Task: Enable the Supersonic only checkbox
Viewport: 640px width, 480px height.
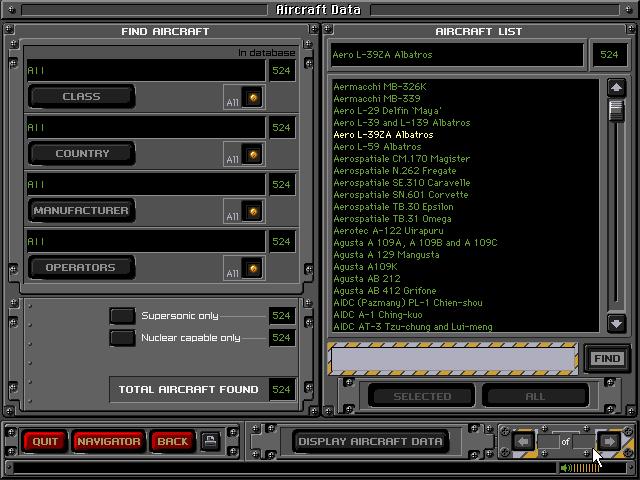Action: (x=122, y=316)
